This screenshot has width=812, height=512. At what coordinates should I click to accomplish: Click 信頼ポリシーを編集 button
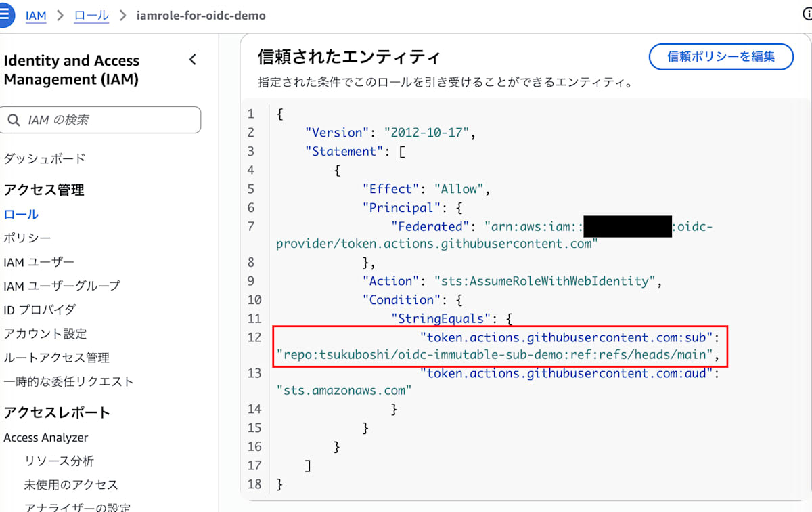pos(721,57)
